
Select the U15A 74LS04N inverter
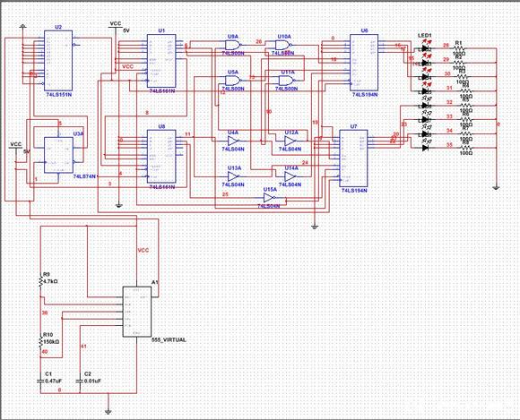point(270,199)
